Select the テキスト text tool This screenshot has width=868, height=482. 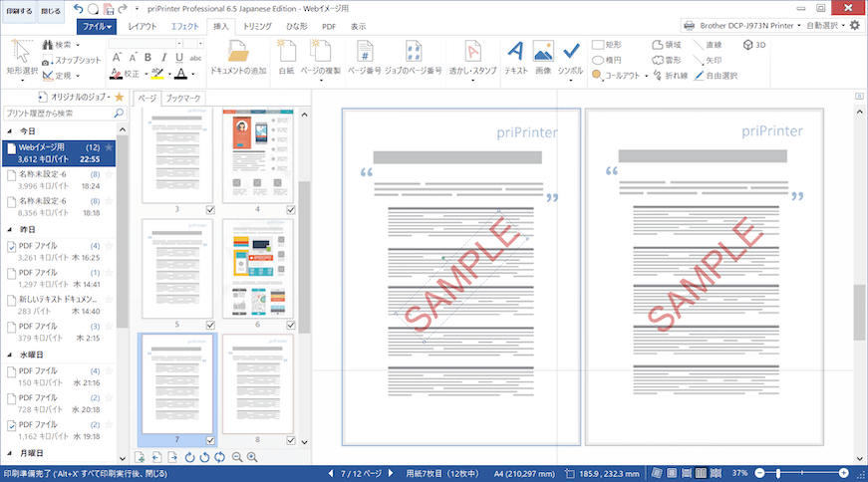pos(516,58)
